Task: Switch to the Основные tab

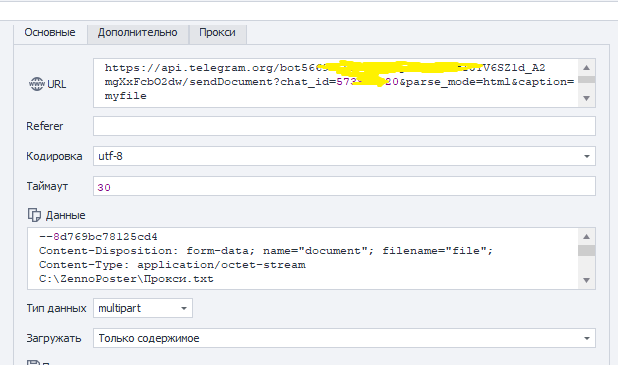Action: (50, 32)
